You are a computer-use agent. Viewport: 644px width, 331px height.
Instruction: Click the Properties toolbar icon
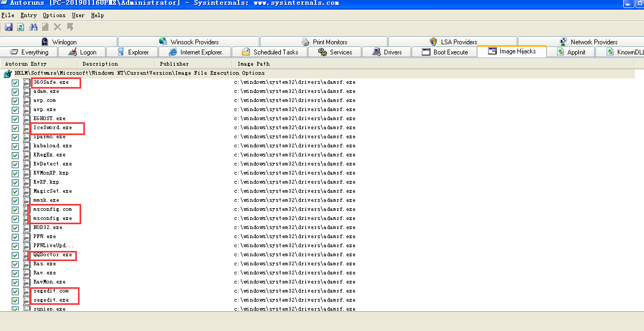tap(45, 27)
